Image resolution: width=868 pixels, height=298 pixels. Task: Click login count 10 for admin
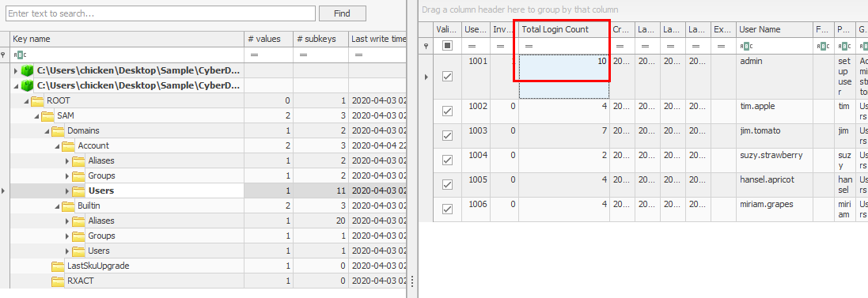[564, 77]
